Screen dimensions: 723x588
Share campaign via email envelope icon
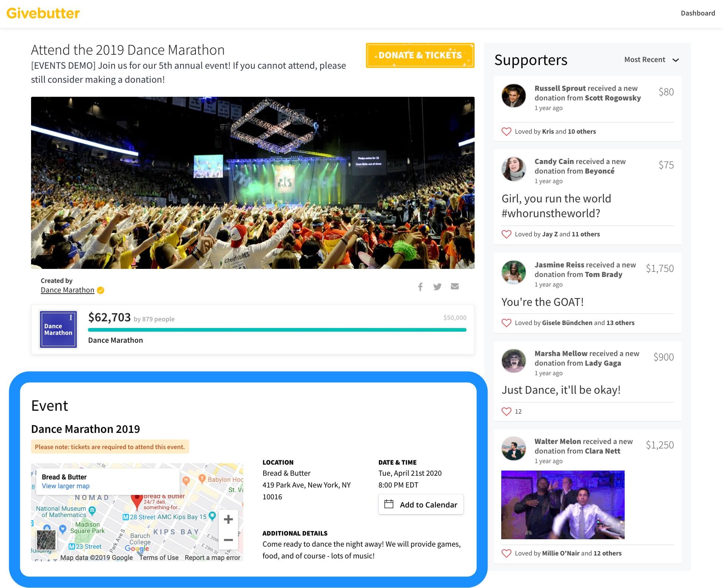pyautogui.click(x=455, y=286)
